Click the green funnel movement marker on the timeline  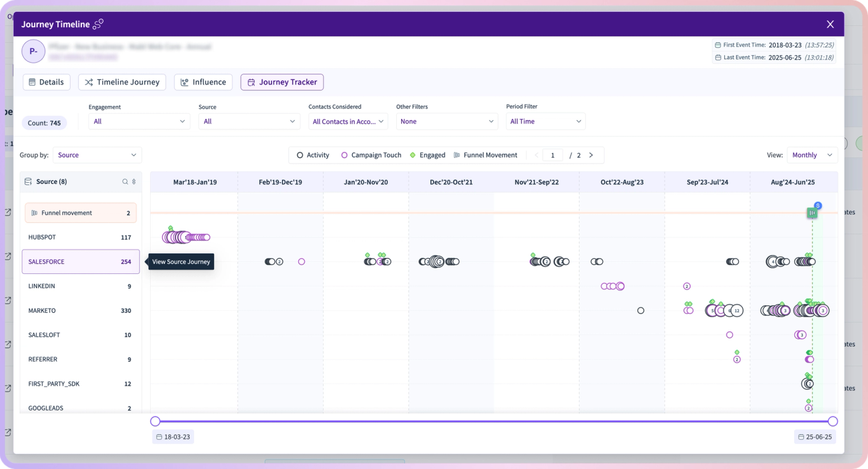[x=812, y=213]
